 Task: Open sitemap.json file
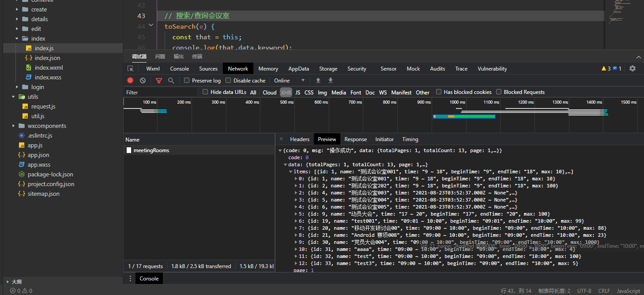[x=43, y=194]
